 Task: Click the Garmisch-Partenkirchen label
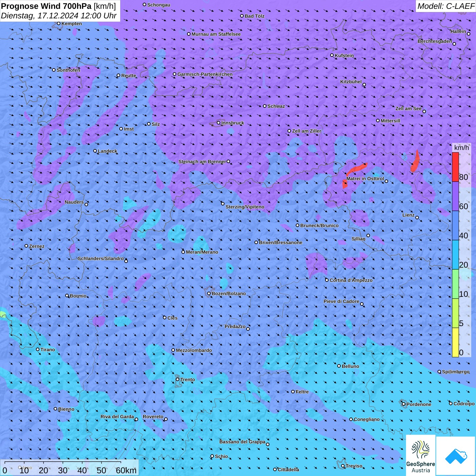[x=205, y=74]
